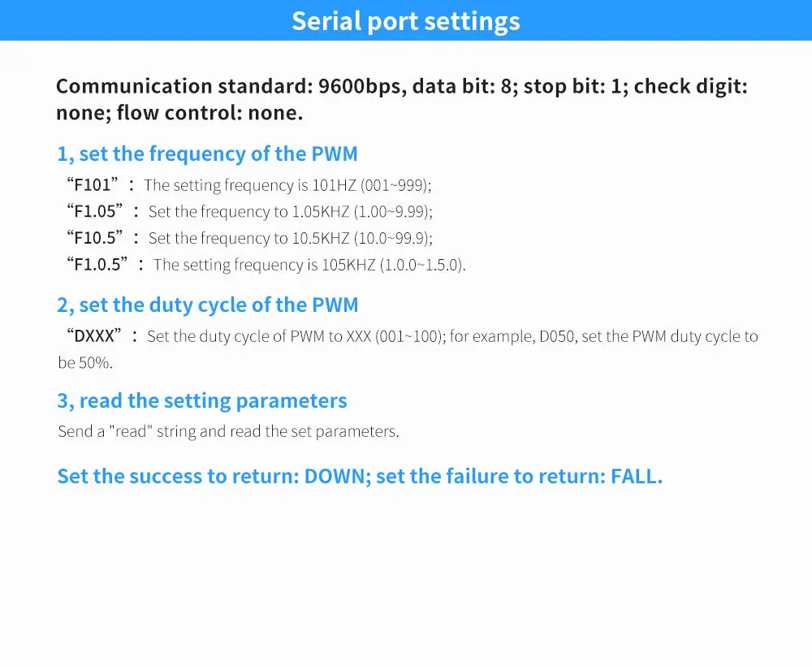
Task: Click heading '1, set the frequency of the PWM'
Action: tap(207, 154)
